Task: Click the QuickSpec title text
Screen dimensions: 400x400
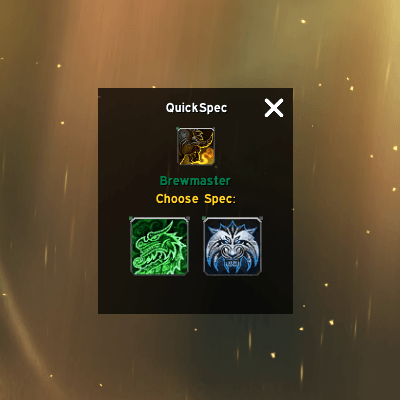Action: point(196,108)
